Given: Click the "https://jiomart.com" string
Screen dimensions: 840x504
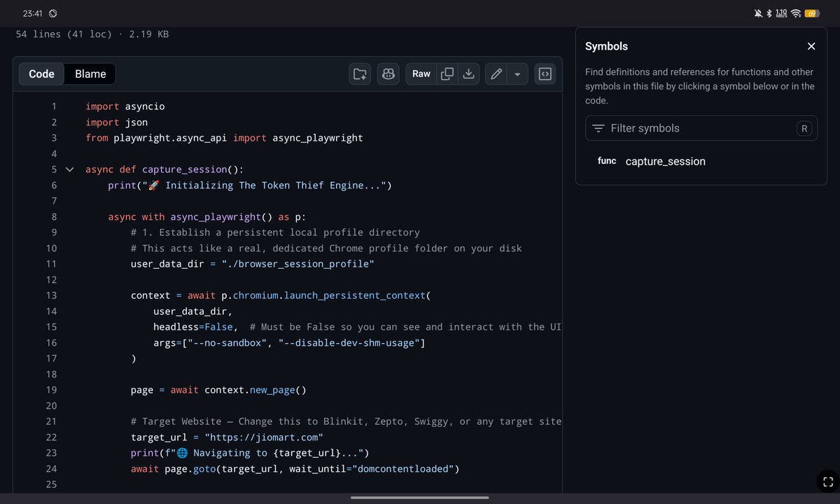Looking at the screenshot, I should click(264, 437).
